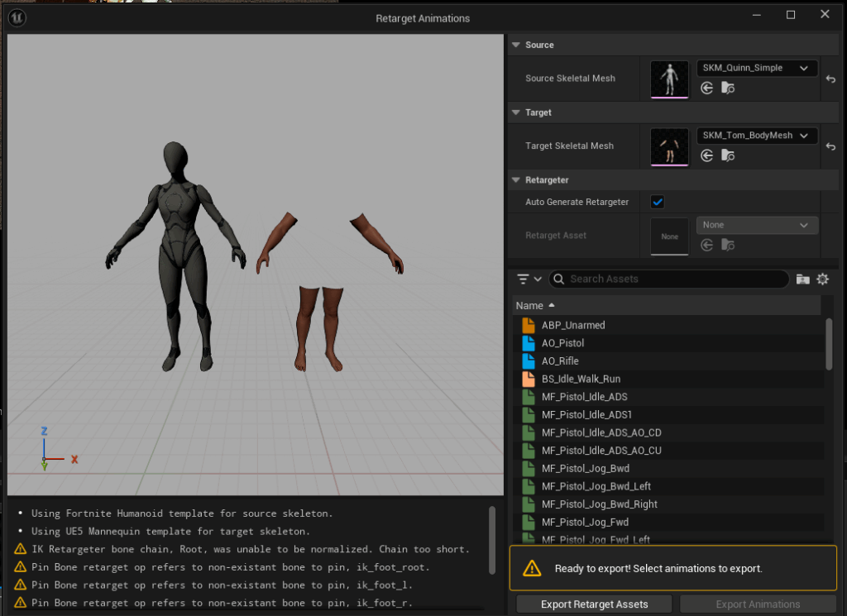Collapse the Source section
The height and width of the screenshot is (616, 847).
coord(516,45)
